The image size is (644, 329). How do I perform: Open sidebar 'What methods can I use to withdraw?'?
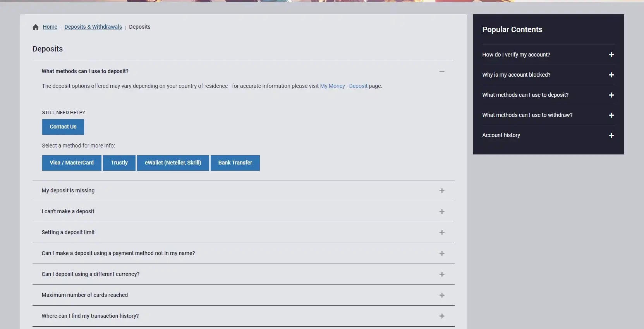[x=527, y=115]
